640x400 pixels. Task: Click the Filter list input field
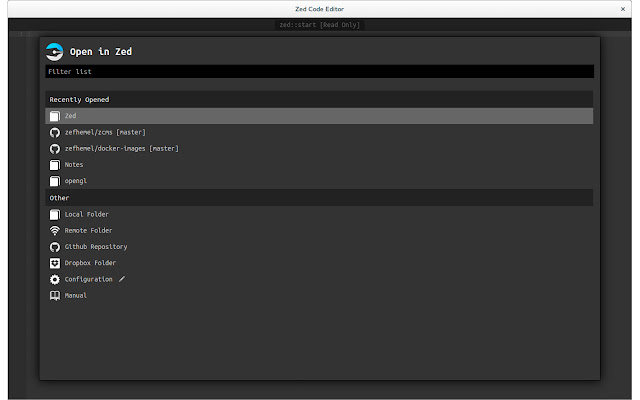[x=320, y=71]
